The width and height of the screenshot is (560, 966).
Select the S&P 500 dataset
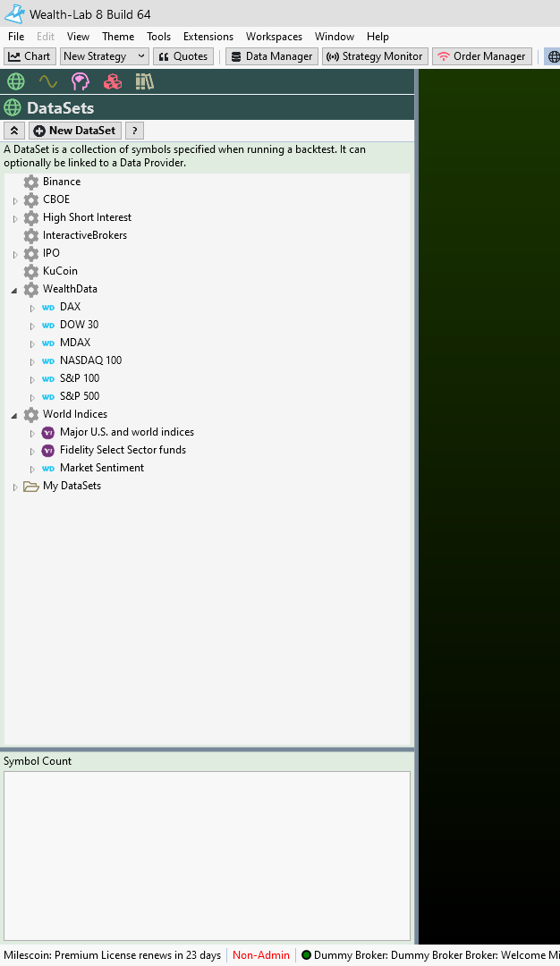click(x=80, y=396)
